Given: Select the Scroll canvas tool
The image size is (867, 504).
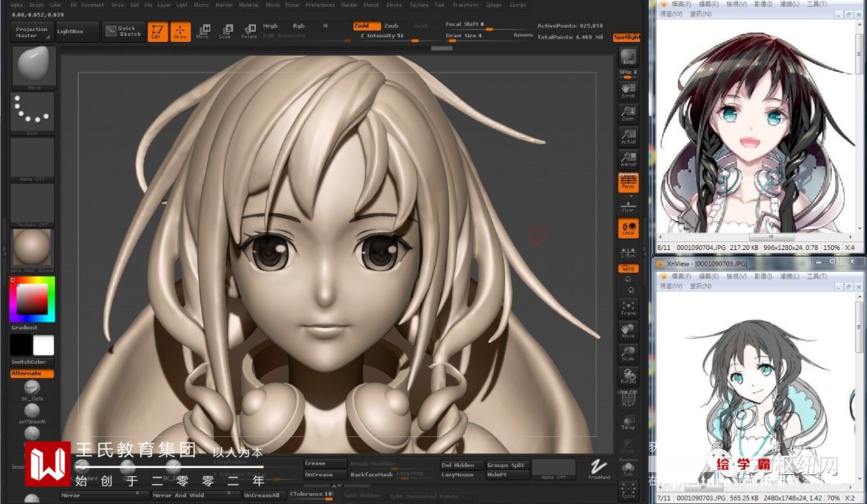Looking at the screenshot, I should click(x=629, y=89).
